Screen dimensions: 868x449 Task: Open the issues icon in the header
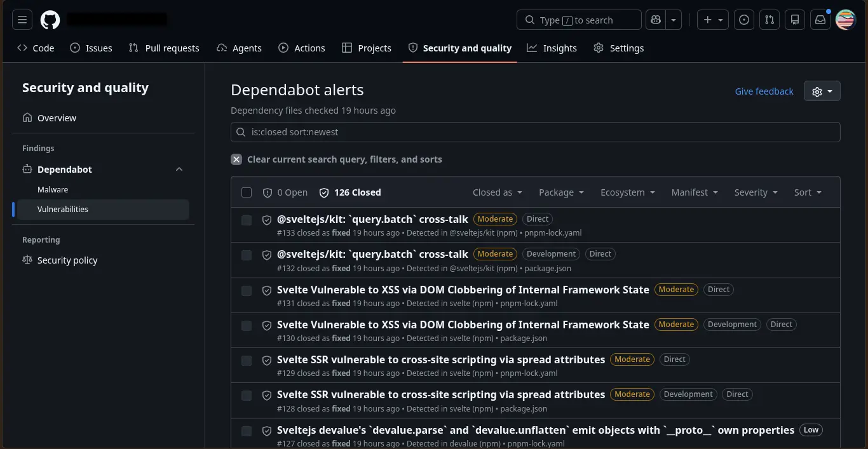point(744,20)
